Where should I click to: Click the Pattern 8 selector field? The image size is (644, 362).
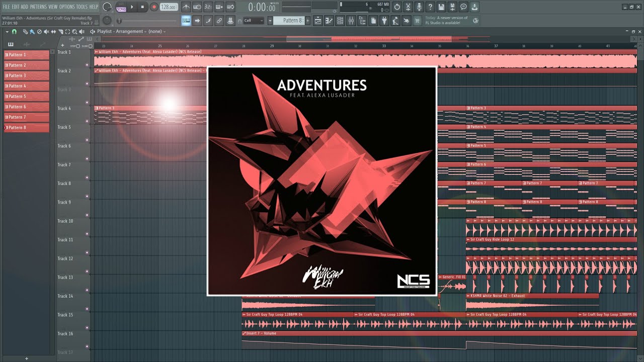pos(288,21)
